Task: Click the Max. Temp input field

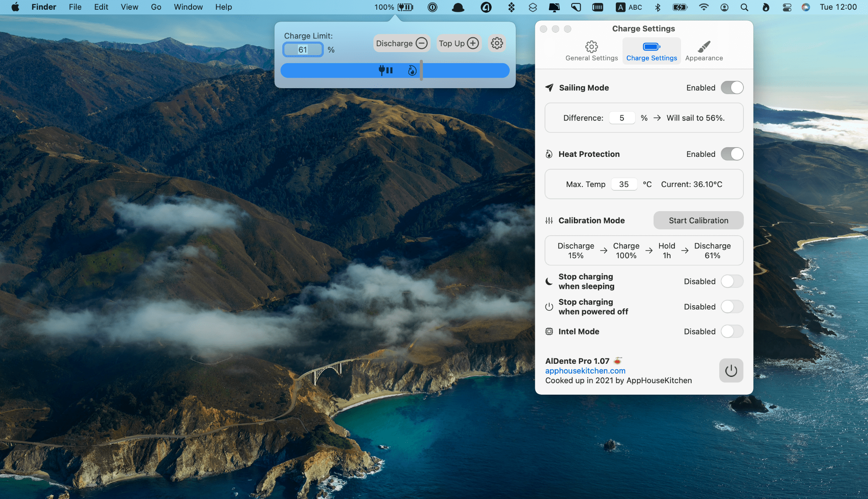Action: click(x=623, y=184)
